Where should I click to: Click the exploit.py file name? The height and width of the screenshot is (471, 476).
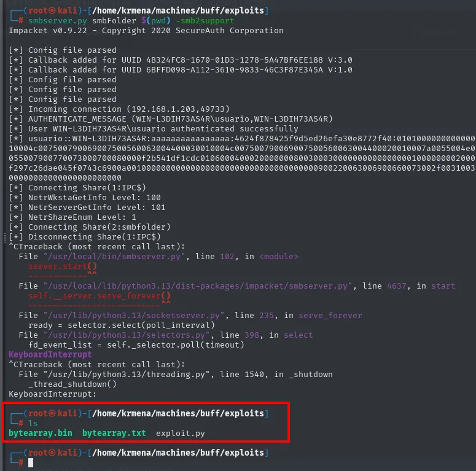pyautogui.click(x=181, y=434)
